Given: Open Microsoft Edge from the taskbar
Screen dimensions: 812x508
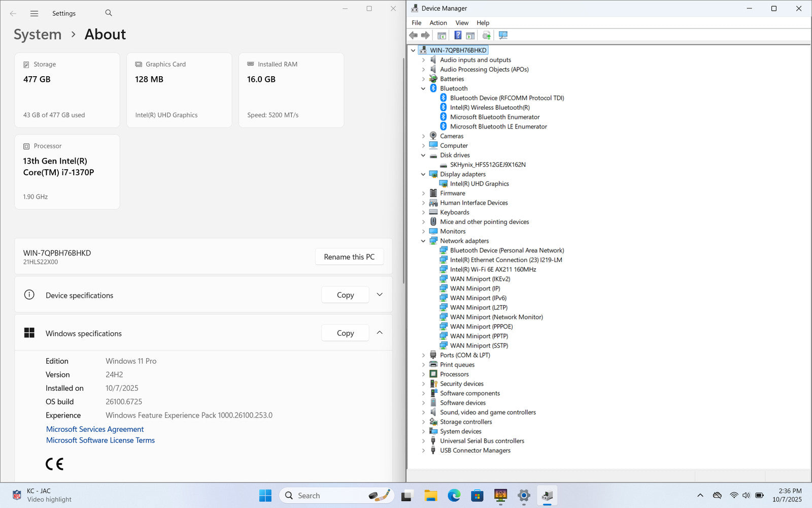Looking at the screenshot, I should [x=454, y=496].
